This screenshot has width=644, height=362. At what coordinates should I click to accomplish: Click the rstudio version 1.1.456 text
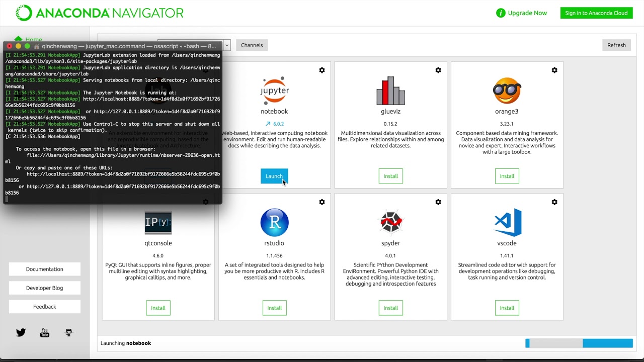pos(274,255)
